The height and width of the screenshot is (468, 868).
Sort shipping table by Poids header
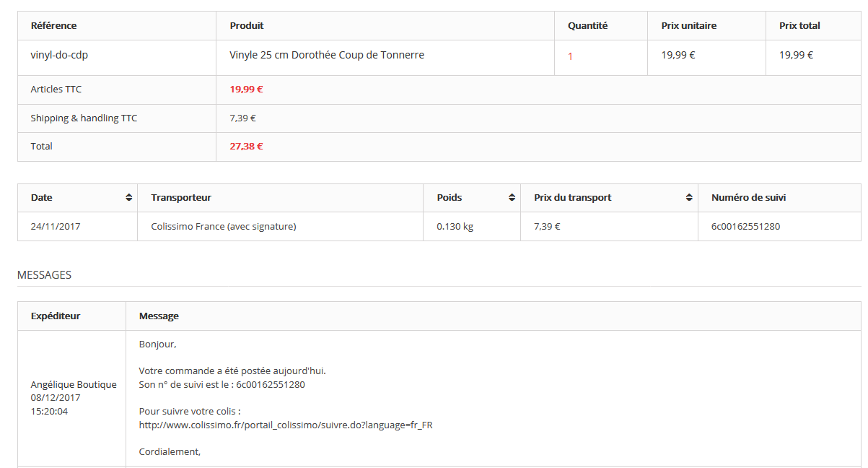[450, 198]
